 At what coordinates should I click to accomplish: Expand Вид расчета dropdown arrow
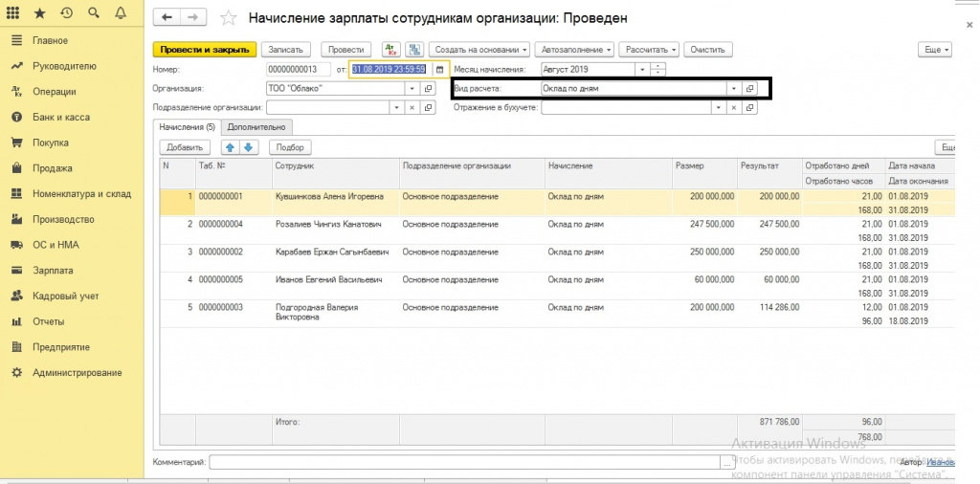pyautogui.click(x=734, y=89)
